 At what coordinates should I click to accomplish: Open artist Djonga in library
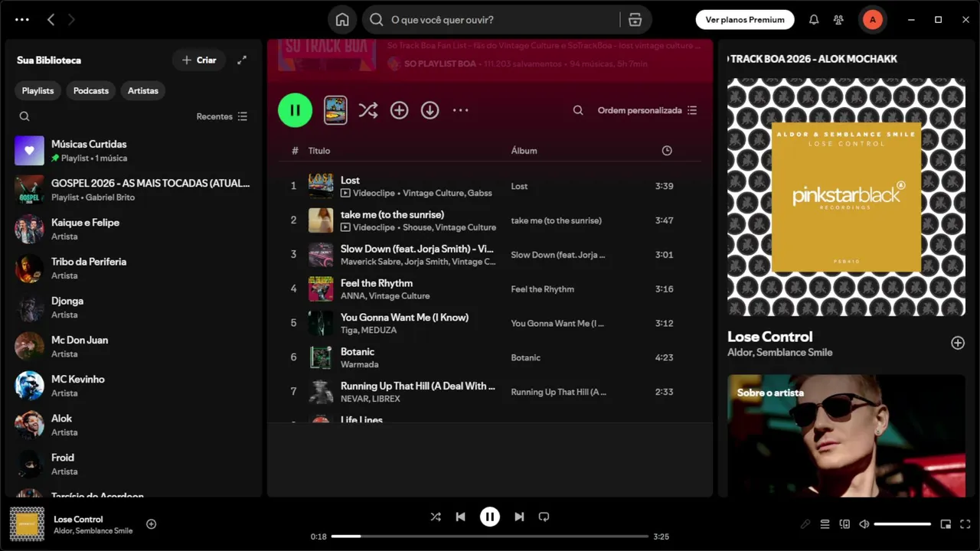point(134,308)
